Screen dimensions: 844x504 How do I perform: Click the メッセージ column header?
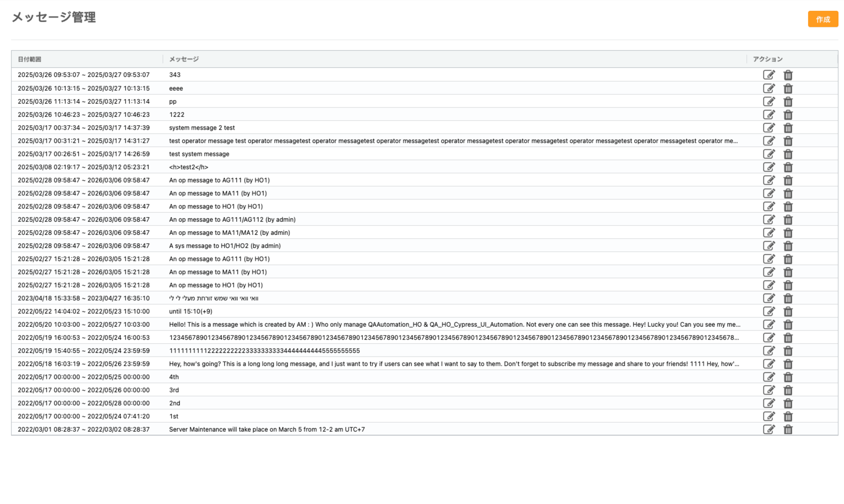pos(184,59)
